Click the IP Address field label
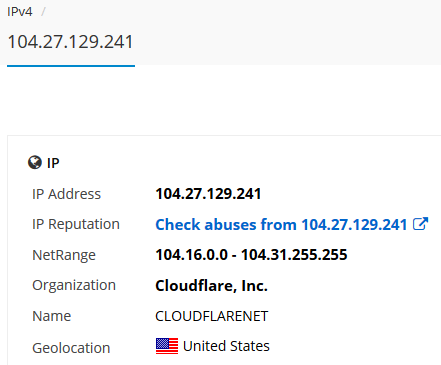This screenshot has width=441, height=365. (x=66, y=194)
